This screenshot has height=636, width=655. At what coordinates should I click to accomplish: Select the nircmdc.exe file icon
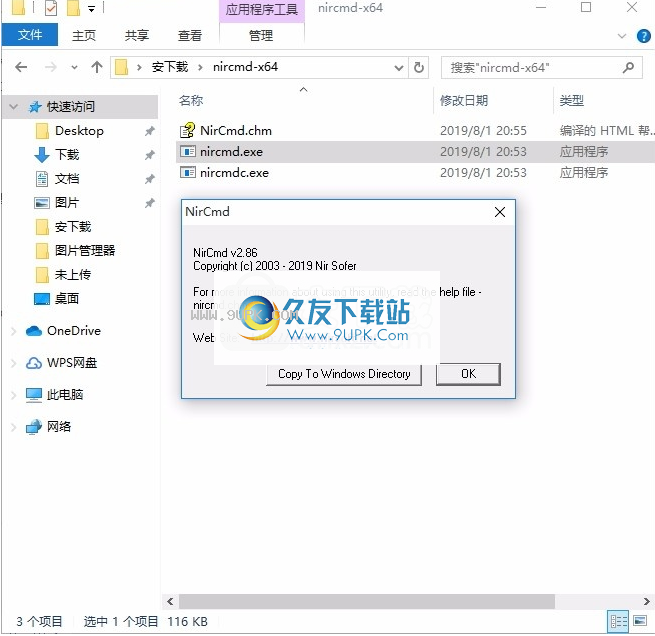pos(188,172)
